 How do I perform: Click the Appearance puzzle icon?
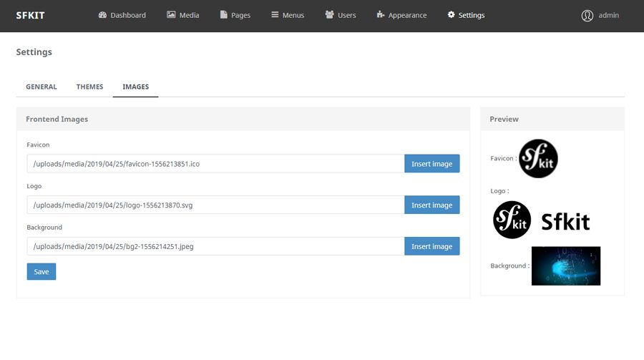(x=381, y=15)
